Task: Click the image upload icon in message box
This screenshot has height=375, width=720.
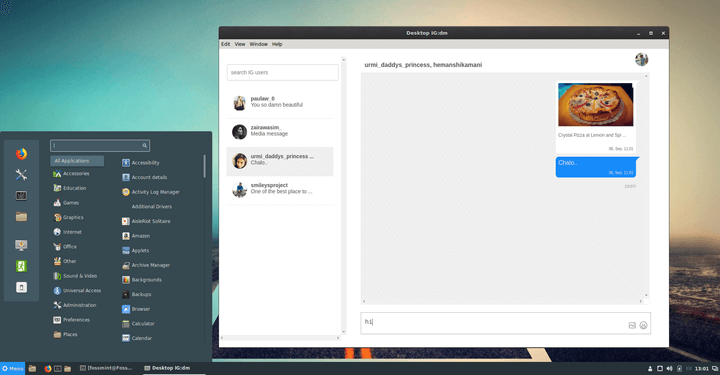Action: pyautogui.click(x=632, y=325)
